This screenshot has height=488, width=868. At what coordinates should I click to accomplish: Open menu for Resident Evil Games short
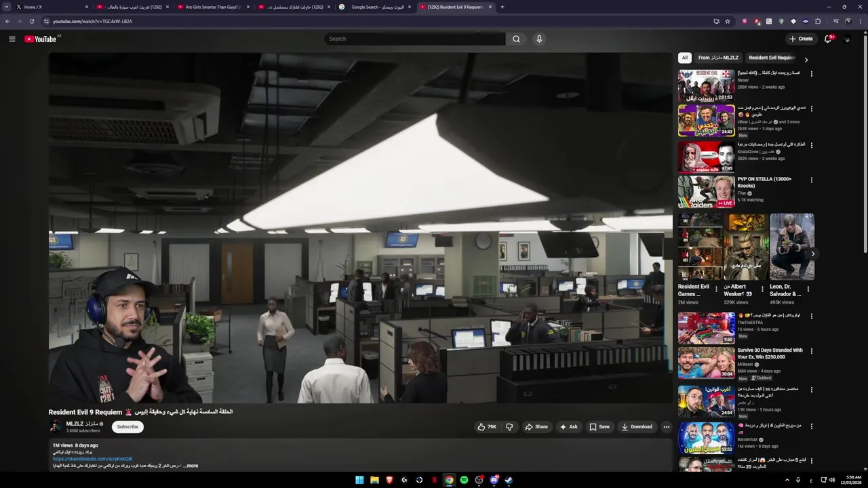coord(716,288)
